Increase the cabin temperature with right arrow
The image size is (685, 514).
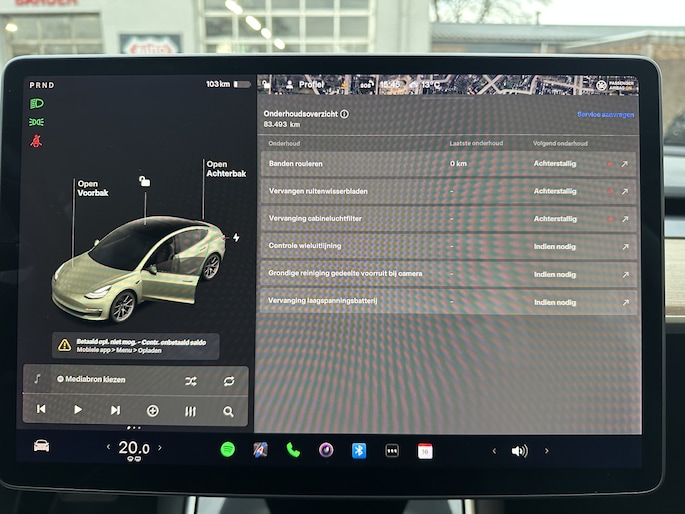pos(159,447)
